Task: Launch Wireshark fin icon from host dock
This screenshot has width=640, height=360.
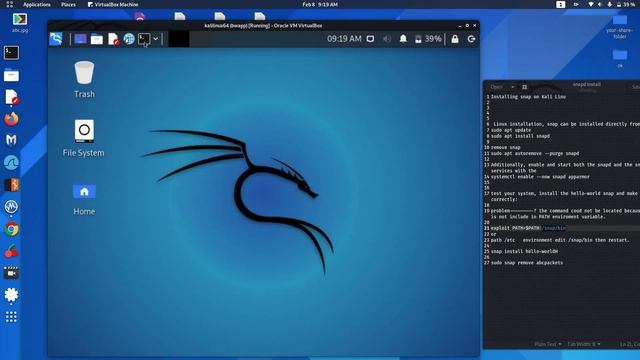Action: click(11, 162)
